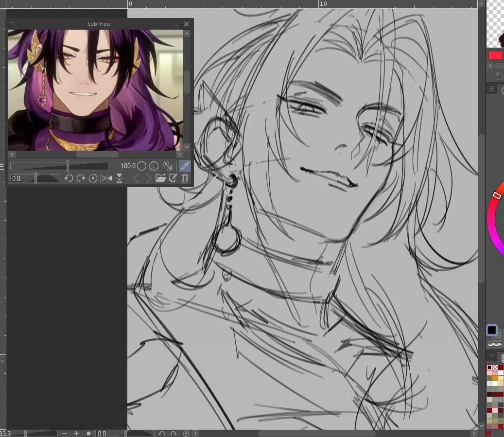Click canvas vertical scrollbar up arrow
This screenshot has height=437, width=504.
coord(481,3)
